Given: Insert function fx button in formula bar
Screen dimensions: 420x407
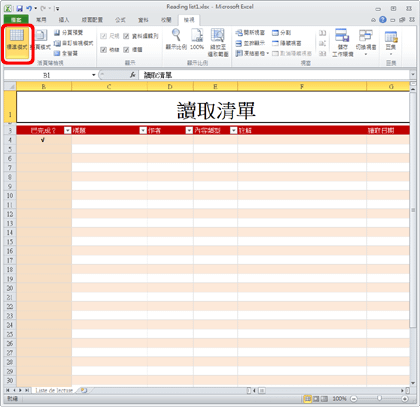Looking at the screenshot, I should point(133,75).
